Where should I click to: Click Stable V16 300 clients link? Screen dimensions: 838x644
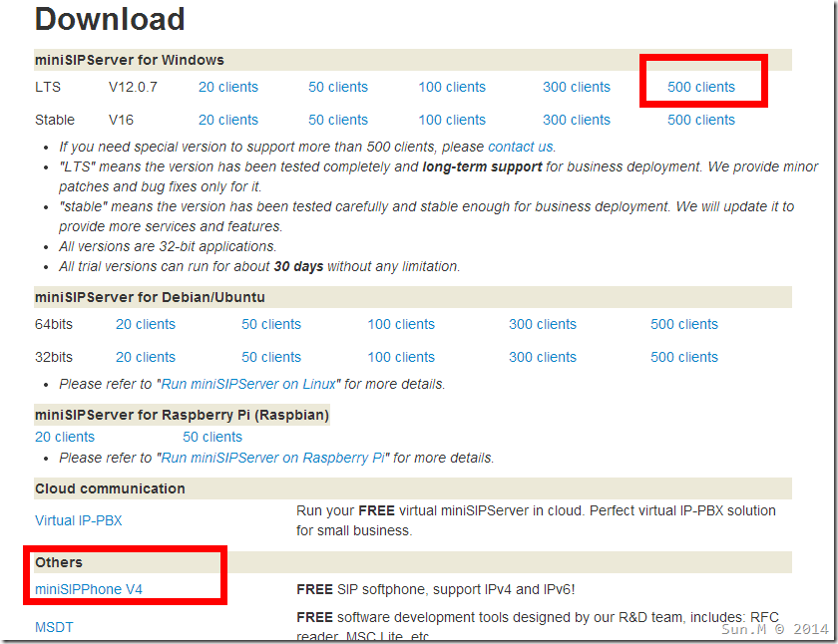tap(576, 120)
